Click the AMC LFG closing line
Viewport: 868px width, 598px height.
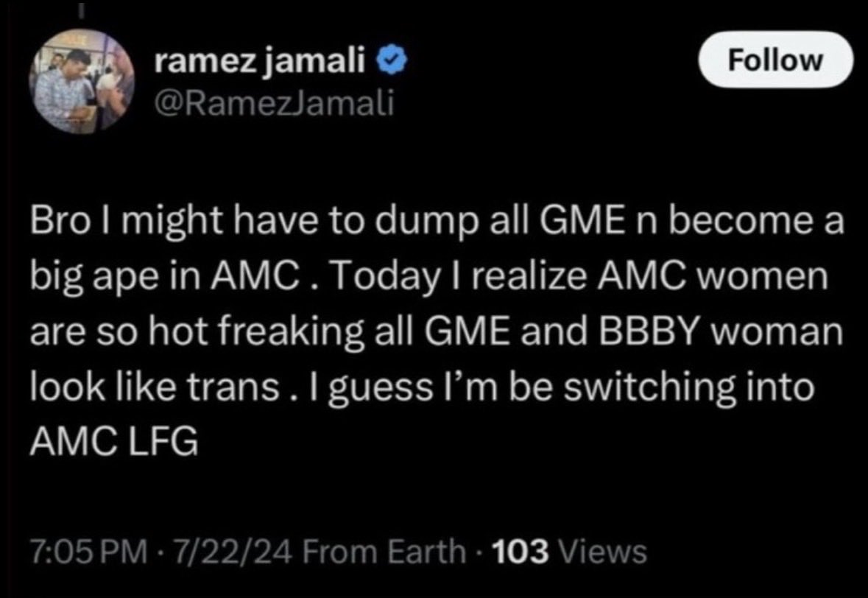click(113, 442)
